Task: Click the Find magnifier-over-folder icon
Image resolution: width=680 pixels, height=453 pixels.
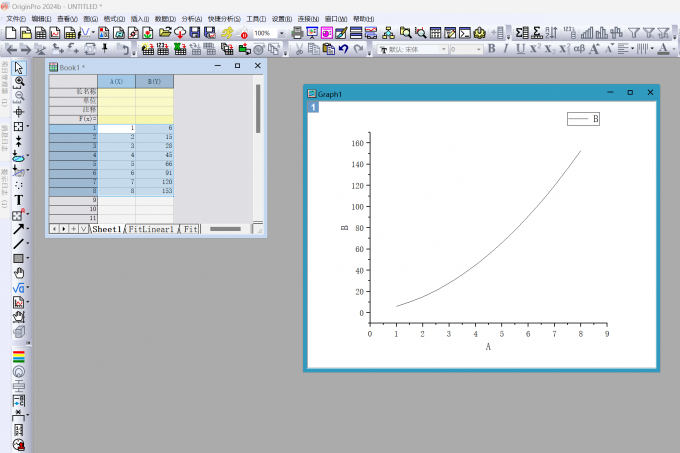Action: click(x=405, y=33)
